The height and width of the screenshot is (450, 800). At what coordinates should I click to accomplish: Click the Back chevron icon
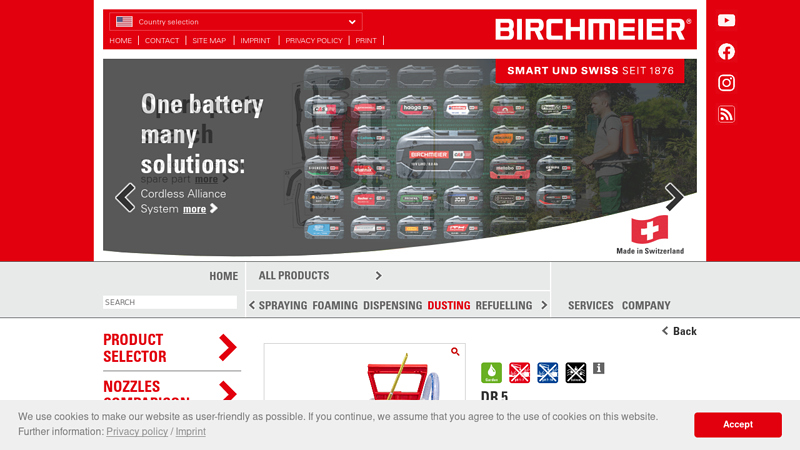click(x=665, y=331)
